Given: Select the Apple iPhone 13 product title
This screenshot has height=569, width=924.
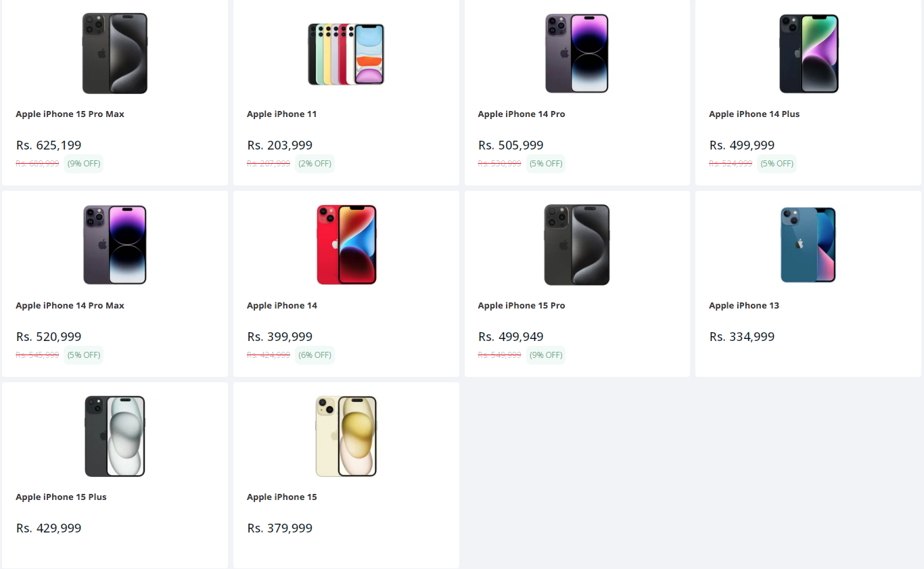Looking at the screenshot, I should (x=744, y=305).
